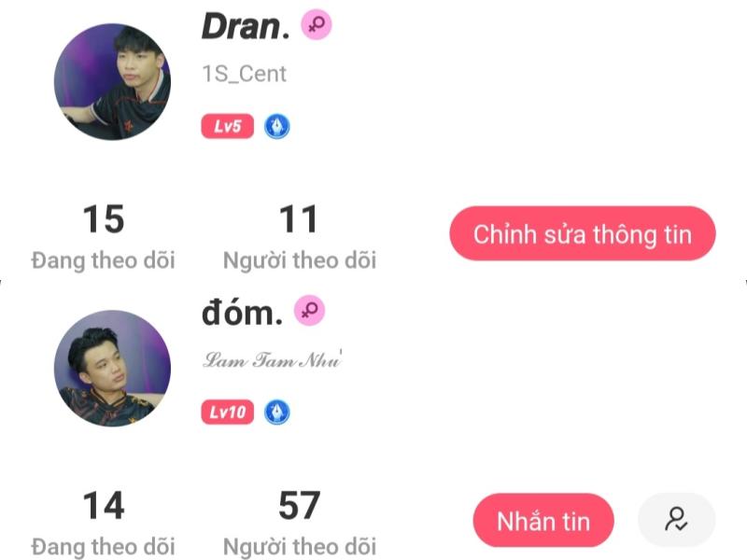Tap the number 57 follower count
The height and width of the screenshot is (560, 747).
(x=299, y=505)
